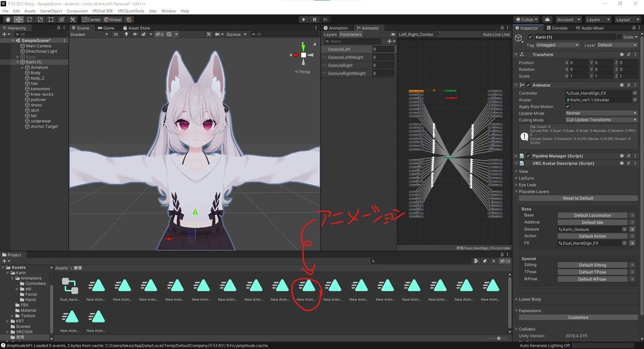Open Update Mode Normal dropdown

[x=602, y=113]
